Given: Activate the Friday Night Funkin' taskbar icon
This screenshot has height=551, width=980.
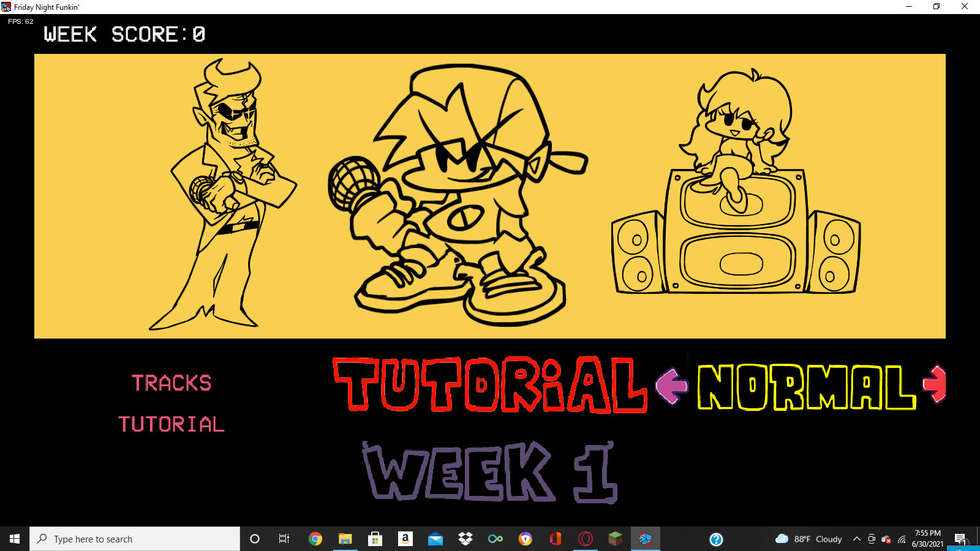Looking at the screenshot, I should 645,539.
